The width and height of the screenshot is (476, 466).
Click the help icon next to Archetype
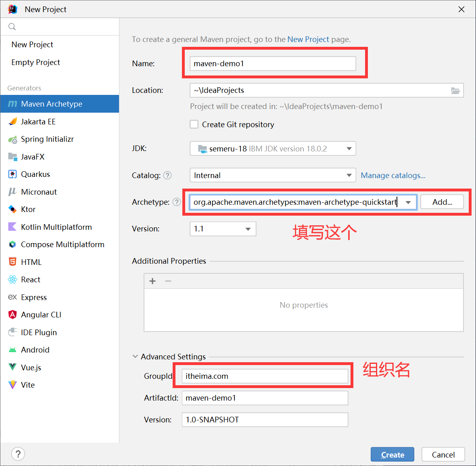coord(176,202)
